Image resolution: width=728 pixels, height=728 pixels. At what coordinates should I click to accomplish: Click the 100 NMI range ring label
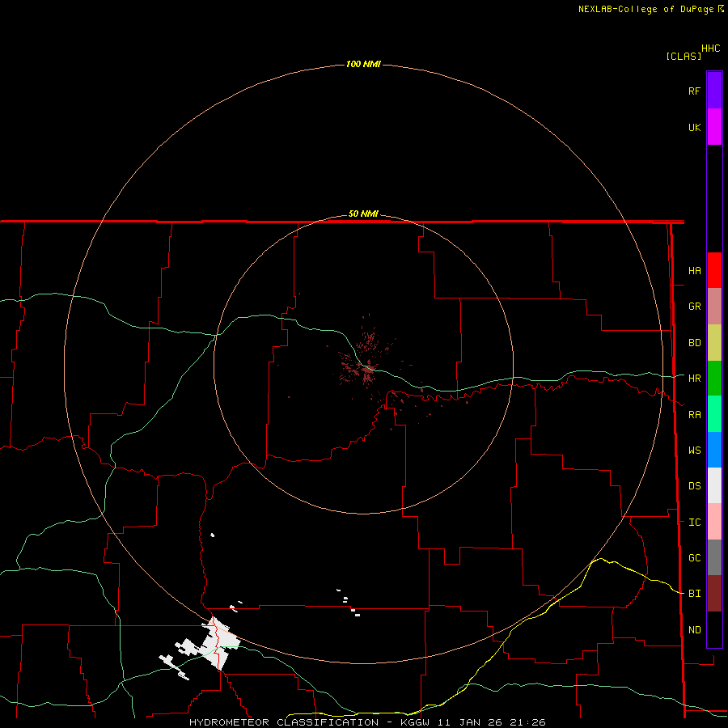click(x=363, y=64)
